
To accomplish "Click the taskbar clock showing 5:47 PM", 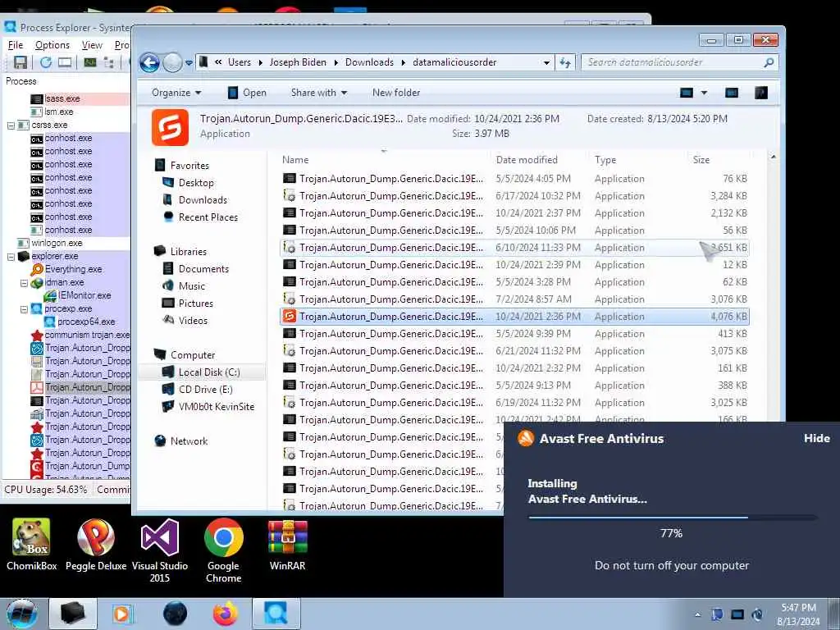I will (x=798, y=614).
